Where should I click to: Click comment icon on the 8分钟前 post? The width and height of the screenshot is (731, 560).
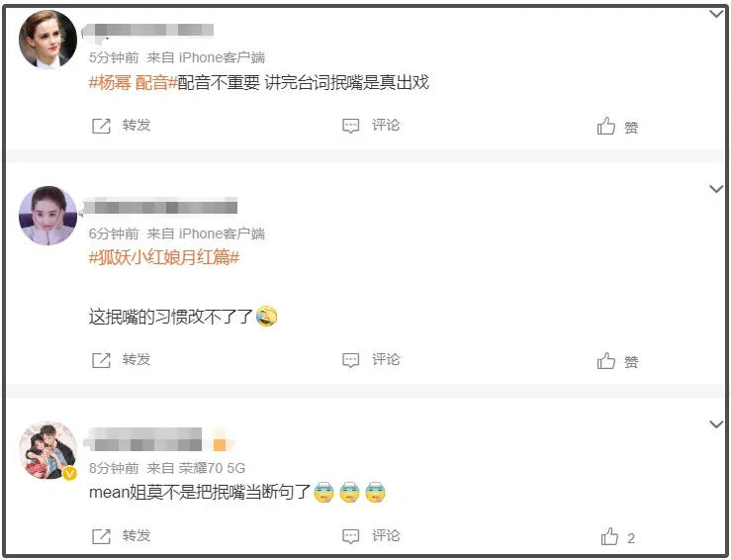pyautogui.click(x=350, y=536)
